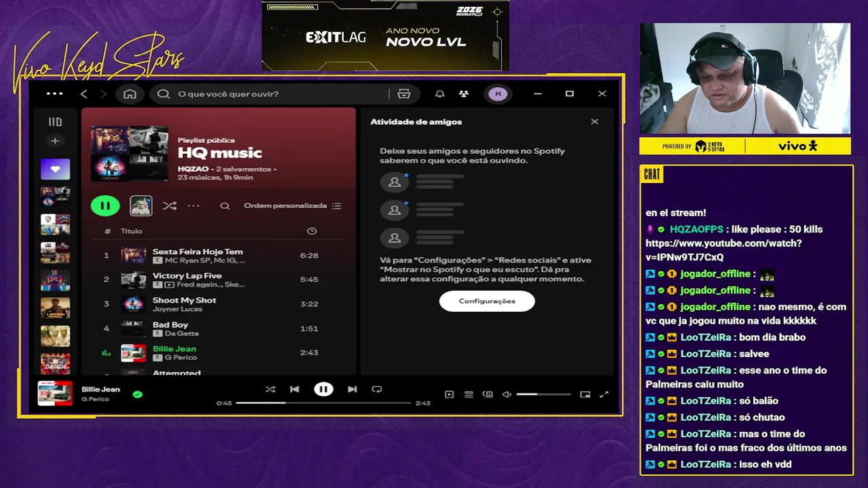Open the Spotify three-dot main menu
This screenshot has width=868, height=488.
tap(54, 94)
